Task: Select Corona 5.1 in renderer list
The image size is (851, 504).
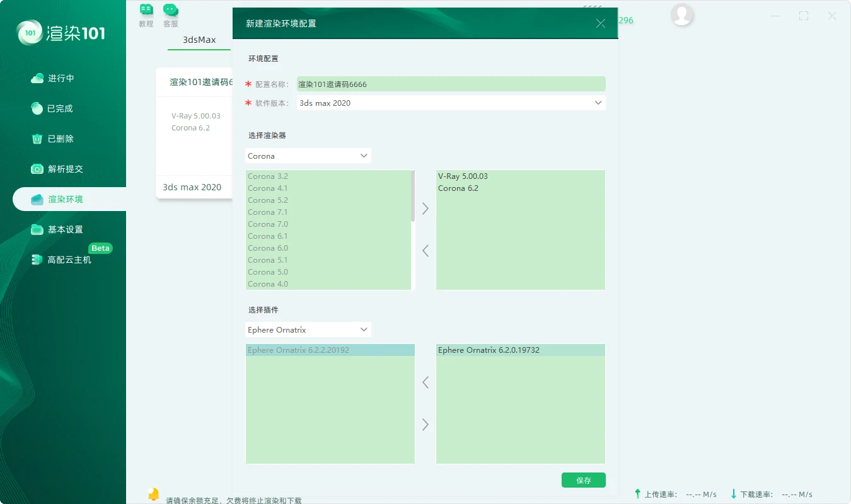Action: [x=328, y=260]
